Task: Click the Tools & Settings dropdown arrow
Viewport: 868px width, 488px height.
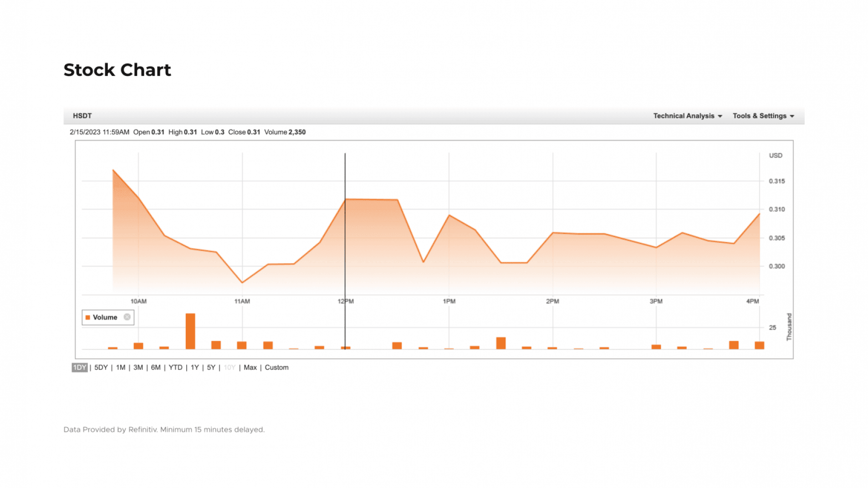Action: pyautogui.click(x=792, y=116)
